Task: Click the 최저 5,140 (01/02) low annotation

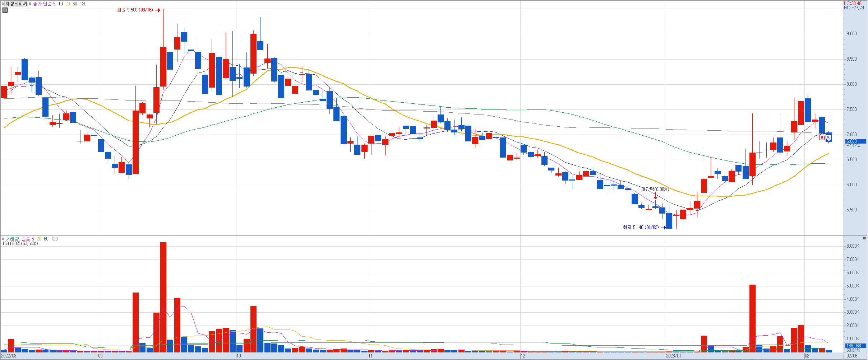Action: pyautogui.click(x=641, y=228)
